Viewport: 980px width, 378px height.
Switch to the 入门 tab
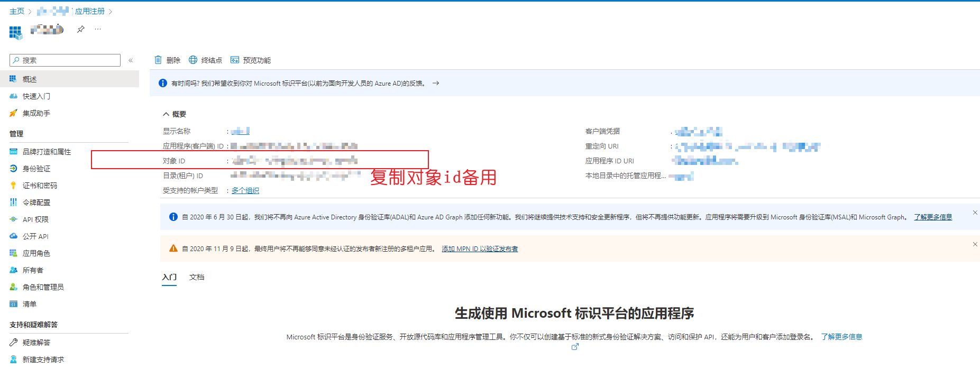[169, 278]
